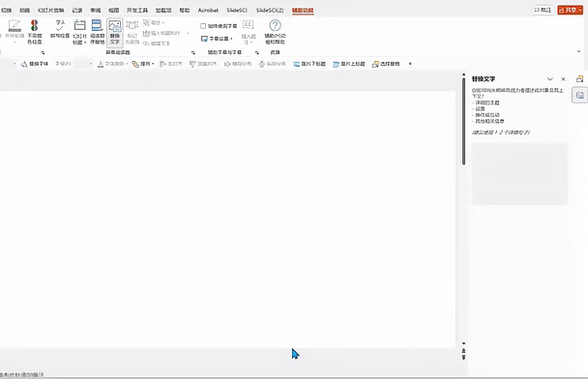Open the 动画 (Animations) ribbon tab
The height and width of the screenshot is (379, 588).
[x=25, y=10]
